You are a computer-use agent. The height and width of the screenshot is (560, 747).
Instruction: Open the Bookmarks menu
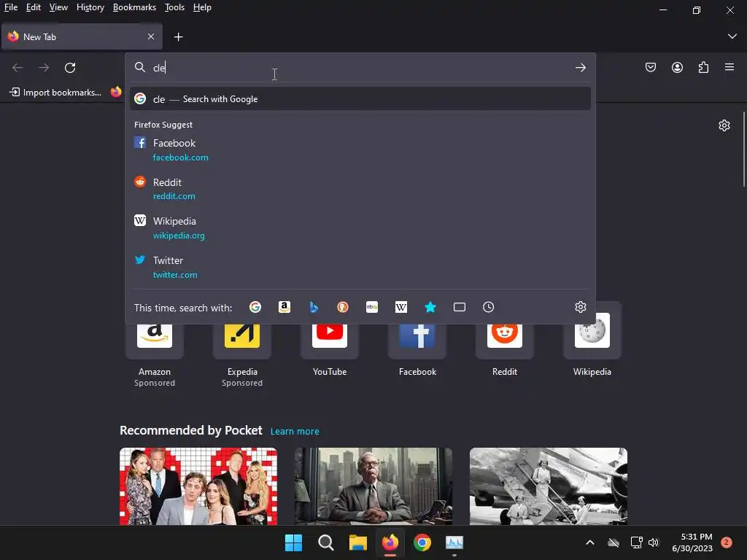point(134,7)
